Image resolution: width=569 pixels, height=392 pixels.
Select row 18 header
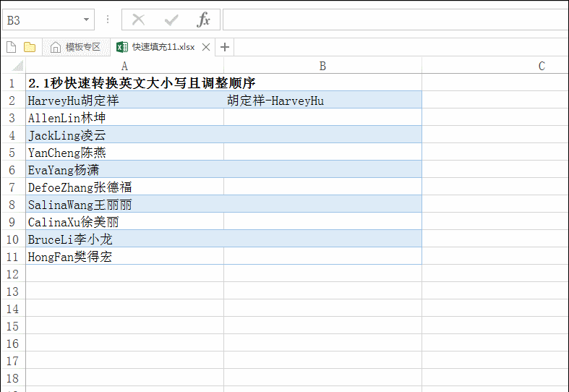pos(12,378)
